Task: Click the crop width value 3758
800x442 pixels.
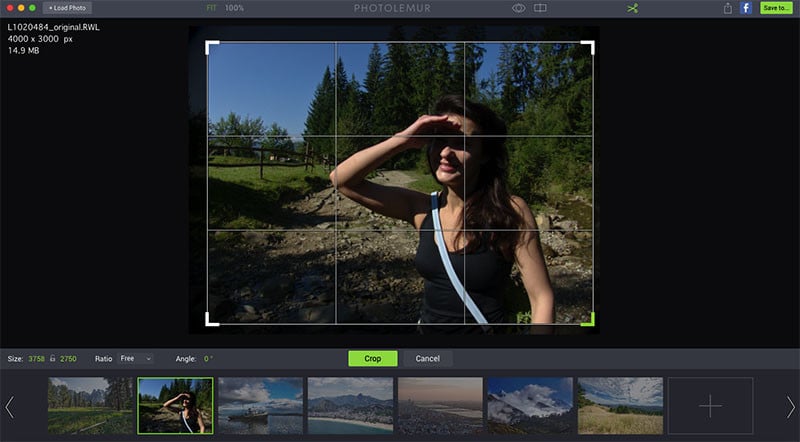Action: pos(36,359)
